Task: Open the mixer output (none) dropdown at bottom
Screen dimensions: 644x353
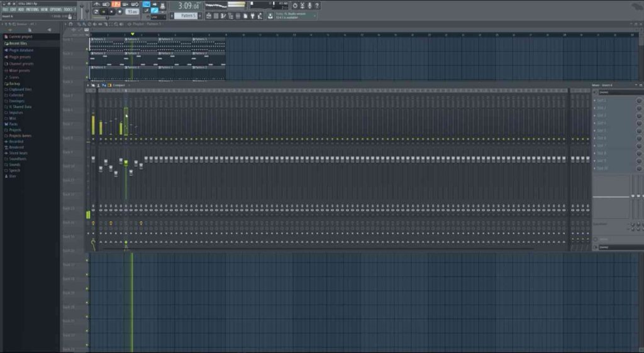Action: click(x=621, y=247)
